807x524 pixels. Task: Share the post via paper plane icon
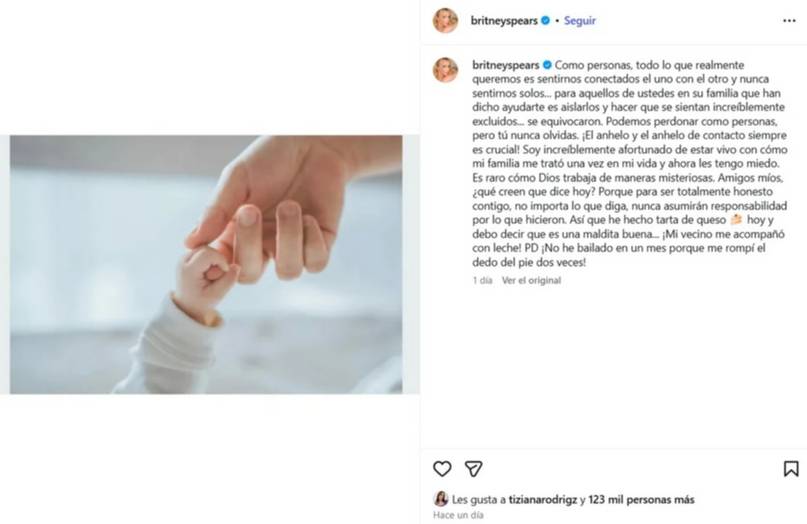click(x=473, y=468)
